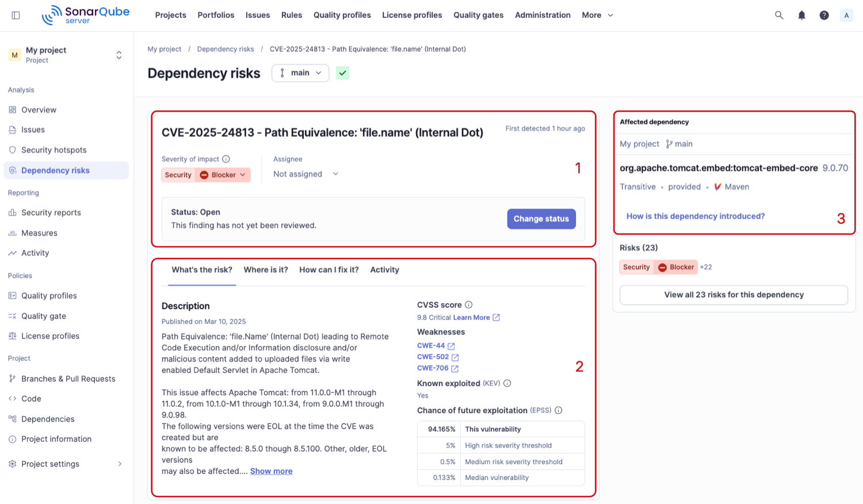Click the Maven icon next to tomcat-embed-core
This screenshot has height=504, width=863.
(718, 186)
